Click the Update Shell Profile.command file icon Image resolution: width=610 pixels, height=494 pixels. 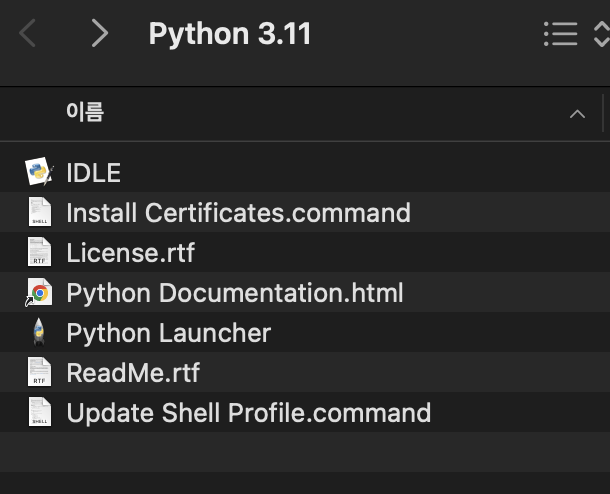tap(39, 412)
